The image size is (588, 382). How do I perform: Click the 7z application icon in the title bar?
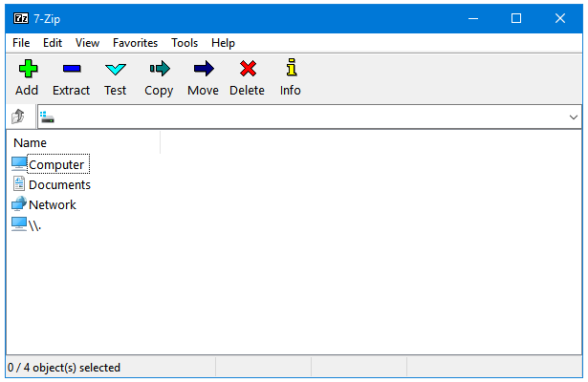[21, 18]
